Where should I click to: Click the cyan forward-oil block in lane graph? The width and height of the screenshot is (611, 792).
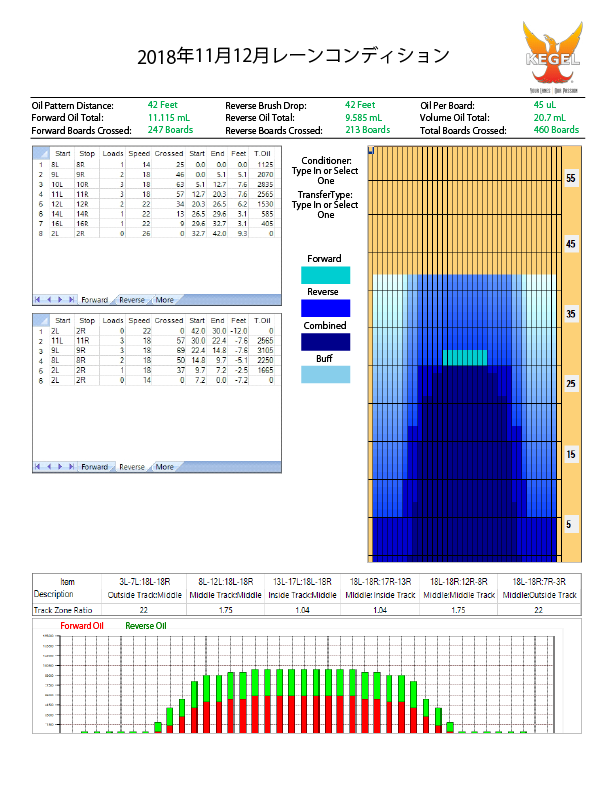tap(465, 358)
